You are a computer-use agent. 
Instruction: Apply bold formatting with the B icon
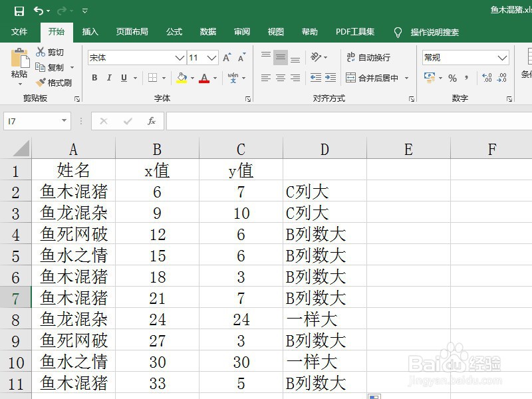tap(94, 78)
